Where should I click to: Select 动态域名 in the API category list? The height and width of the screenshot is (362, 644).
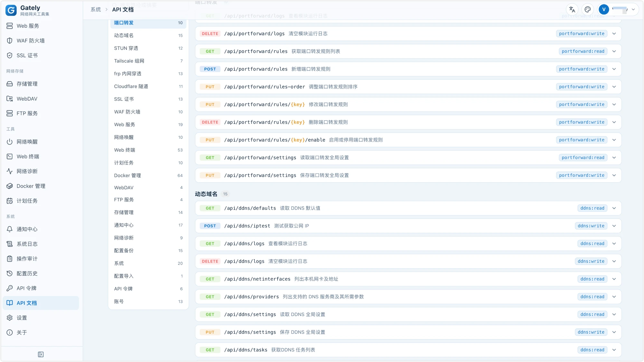(148, 36)
